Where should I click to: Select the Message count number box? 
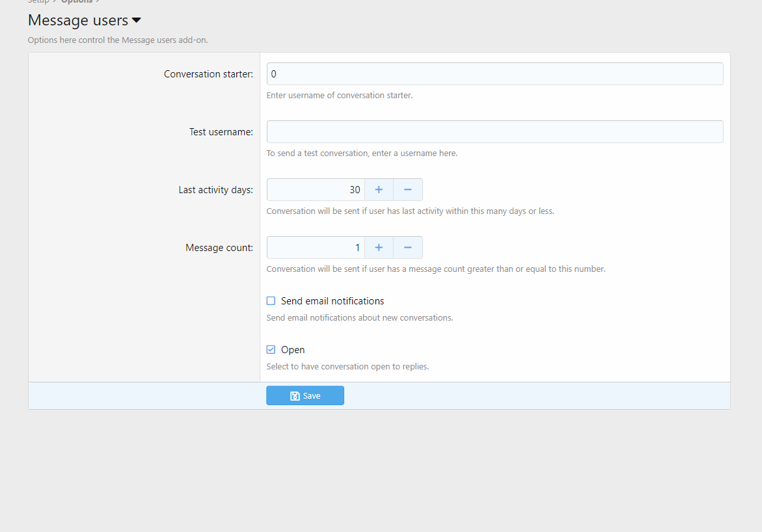coord(316,248)
